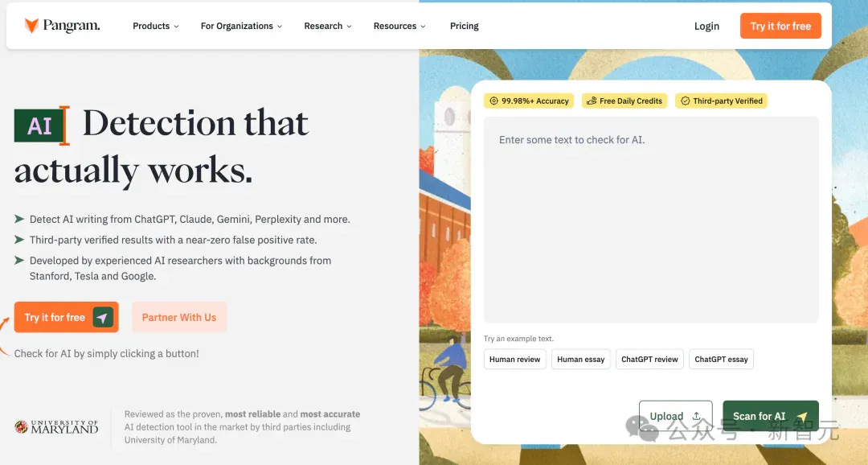868x465 pixels.
Task: Start Scan for AI
Action: (x=771, y=416)
